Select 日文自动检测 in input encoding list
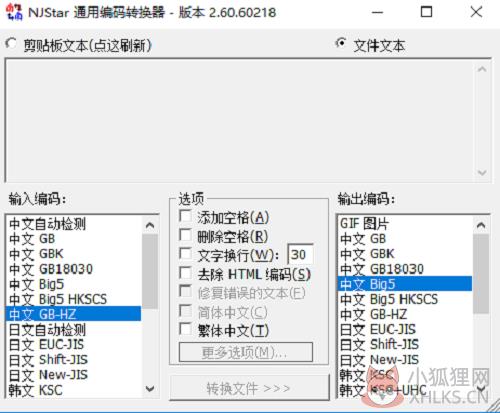Viewport: 500px width, 413px height. pos(73,329)
